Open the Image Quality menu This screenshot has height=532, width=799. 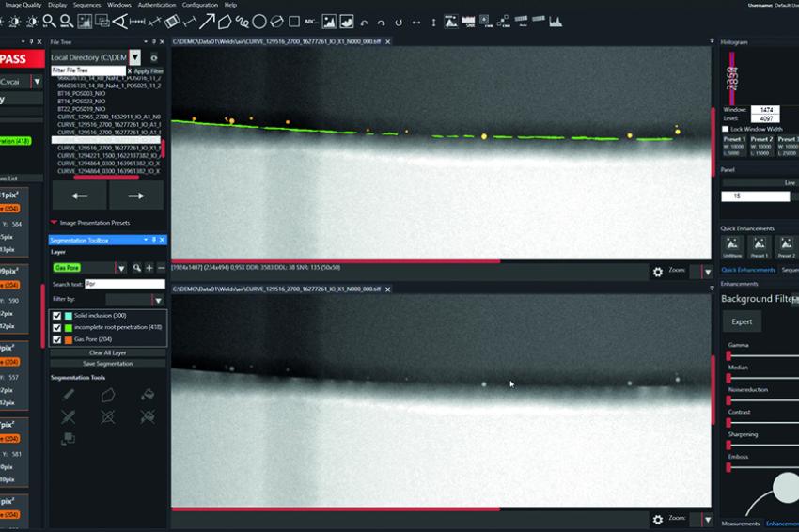23,5
